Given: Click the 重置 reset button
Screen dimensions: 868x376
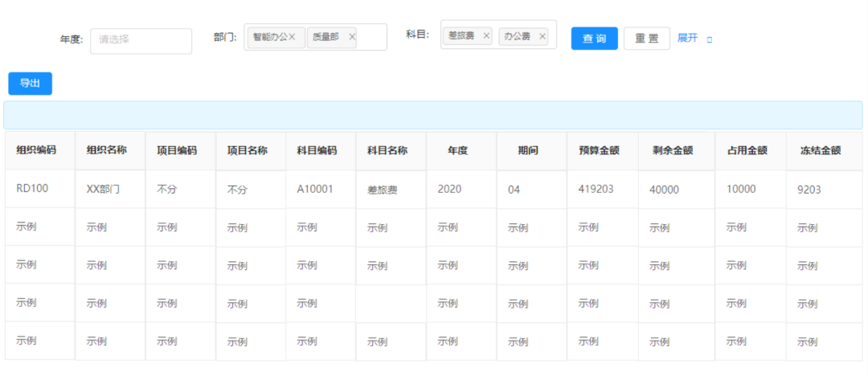Looking at the screenshot, I should tap(646, 39).
